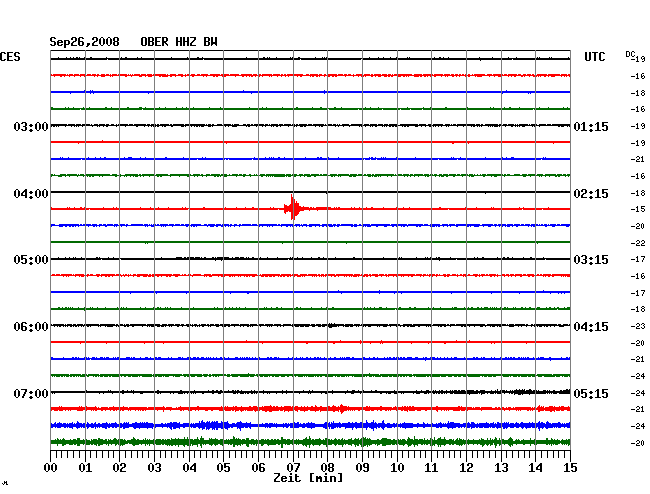
Task: Select the "04:00" local time label
Action: [31, 194]
